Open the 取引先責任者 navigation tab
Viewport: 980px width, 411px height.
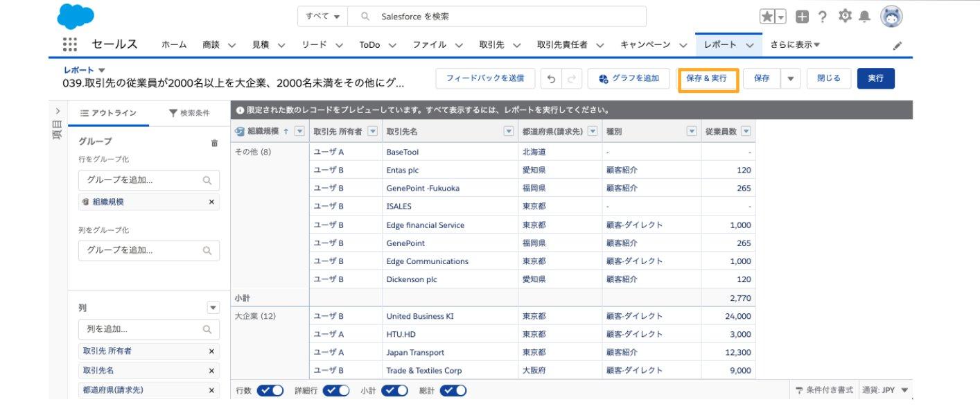pos(562,44)
